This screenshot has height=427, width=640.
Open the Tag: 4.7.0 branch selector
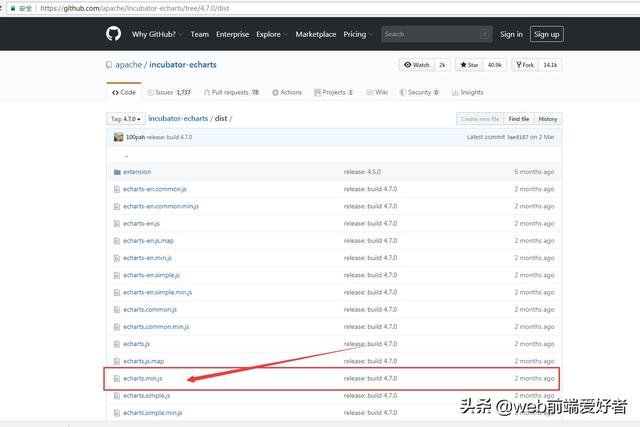[x=126, y=119]
